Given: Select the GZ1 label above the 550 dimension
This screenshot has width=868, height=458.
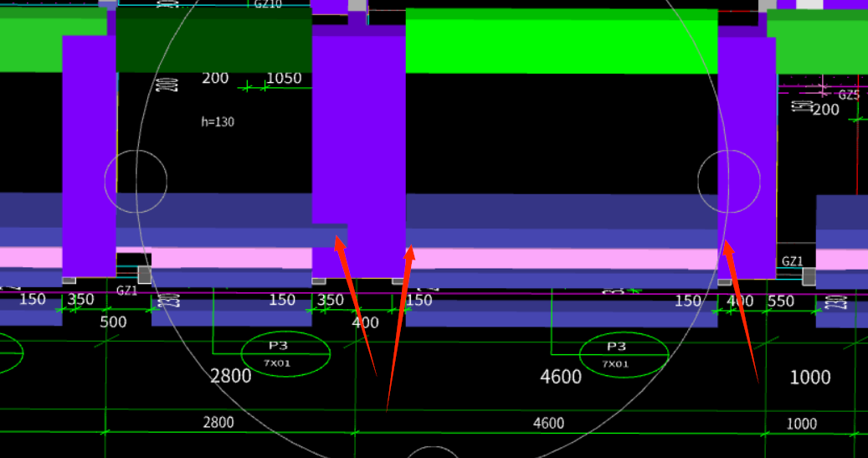Looking at the screenshot, I should click(792, 261).
